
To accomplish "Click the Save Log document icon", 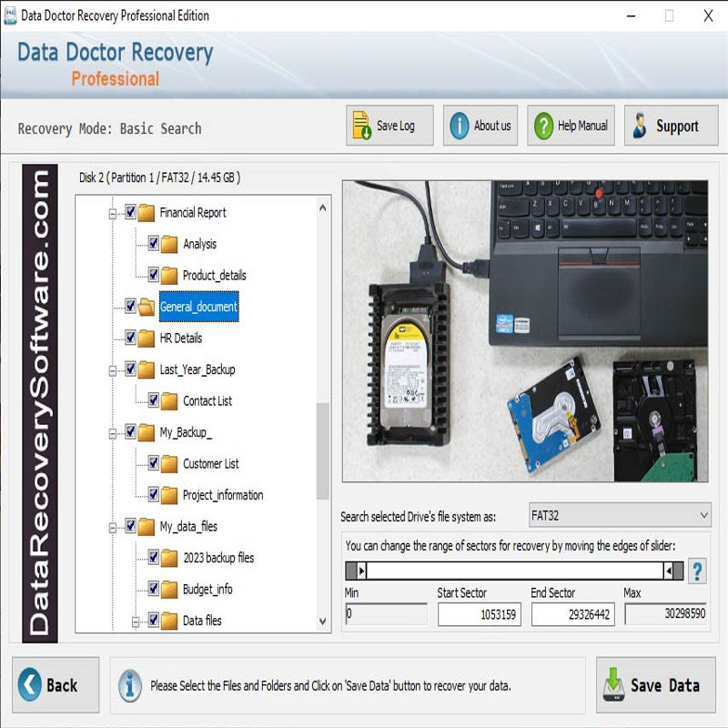I will coord(361,126).
